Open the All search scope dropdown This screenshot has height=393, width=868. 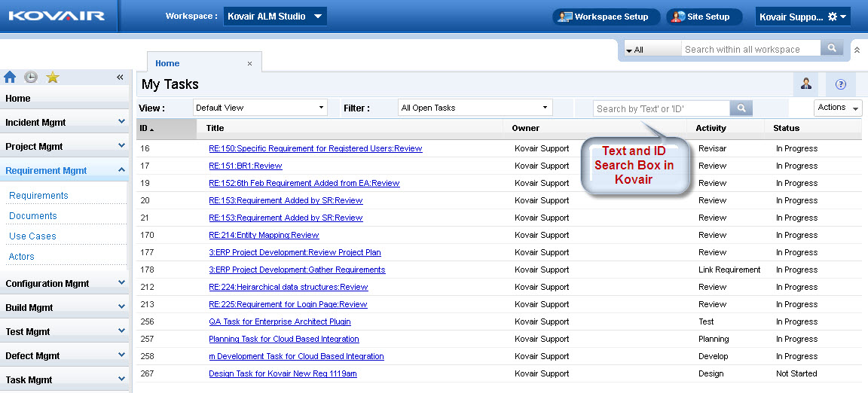click(x=652, y=49)
